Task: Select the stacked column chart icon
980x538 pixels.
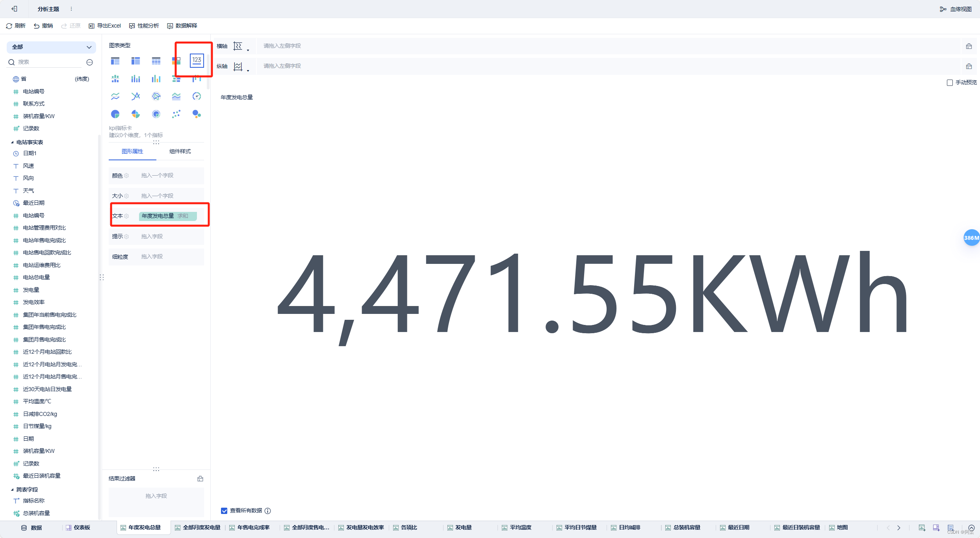Action: coord(135,79)
